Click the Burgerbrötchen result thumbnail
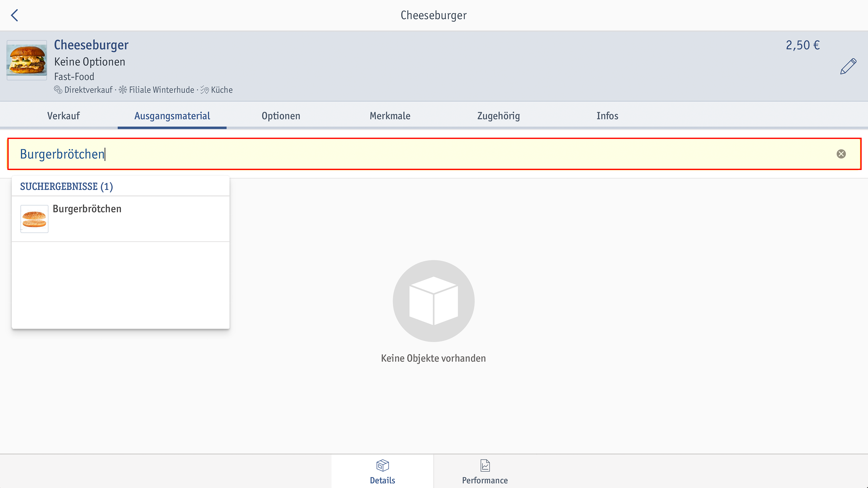Viewport: 868px width, 488px height. [x=34, y=219]
